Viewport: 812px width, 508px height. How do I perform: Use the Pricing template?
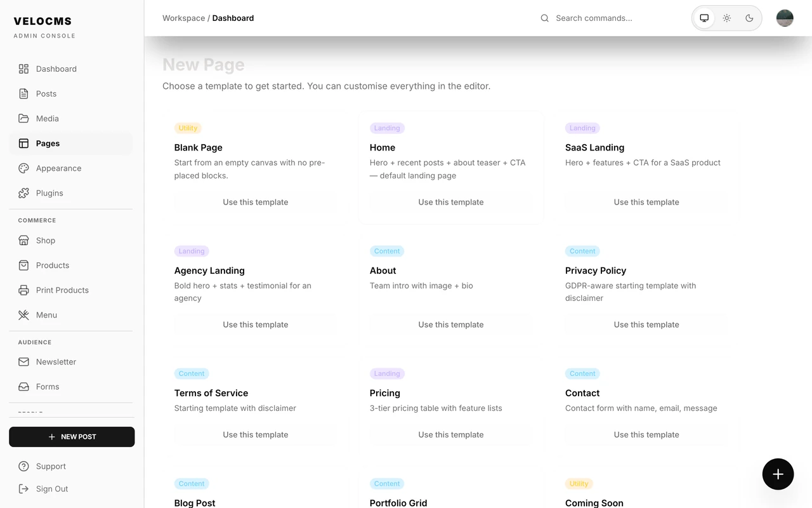coord(451,434)
